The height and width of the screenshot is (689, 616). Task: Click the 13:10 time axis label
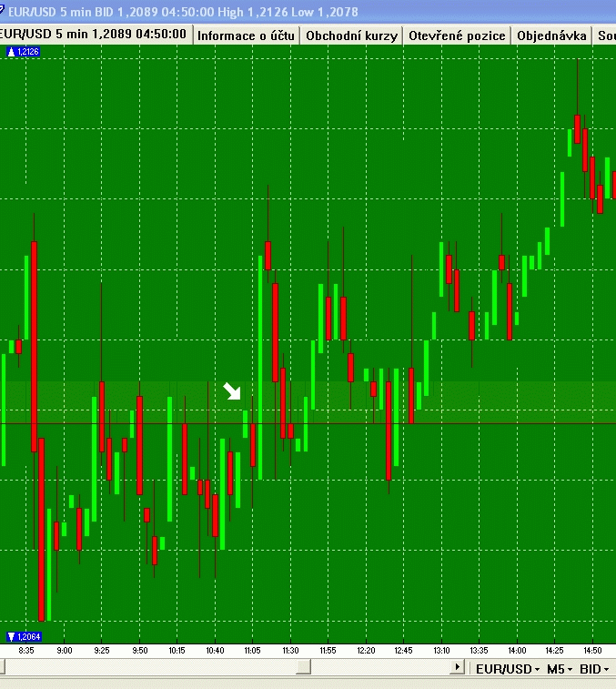tap(441, 651)
